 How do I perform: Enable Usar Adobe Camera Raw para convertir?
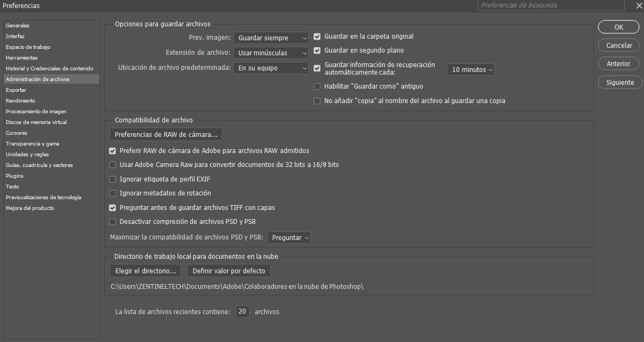coord(113,165)
